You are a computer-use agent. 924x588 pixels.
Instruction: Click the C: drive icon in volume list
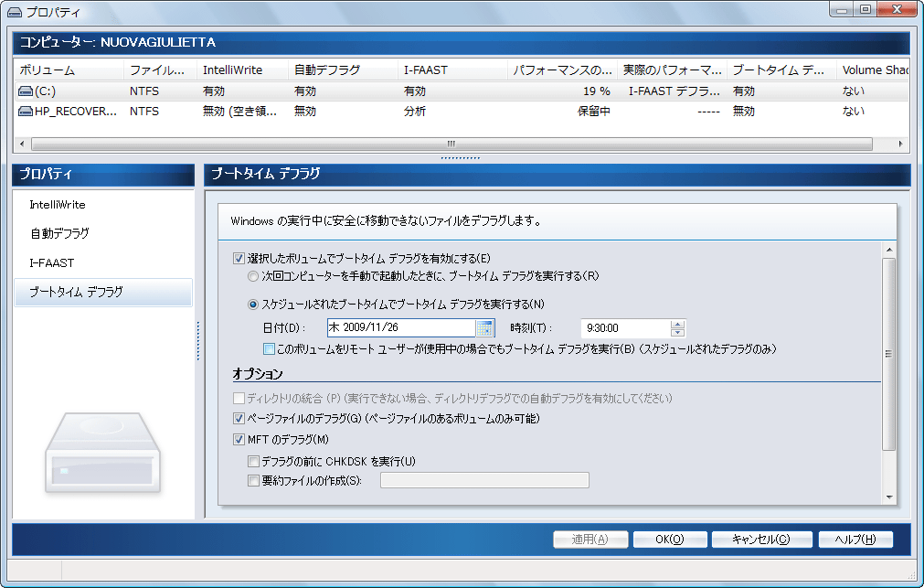point(26,91)
